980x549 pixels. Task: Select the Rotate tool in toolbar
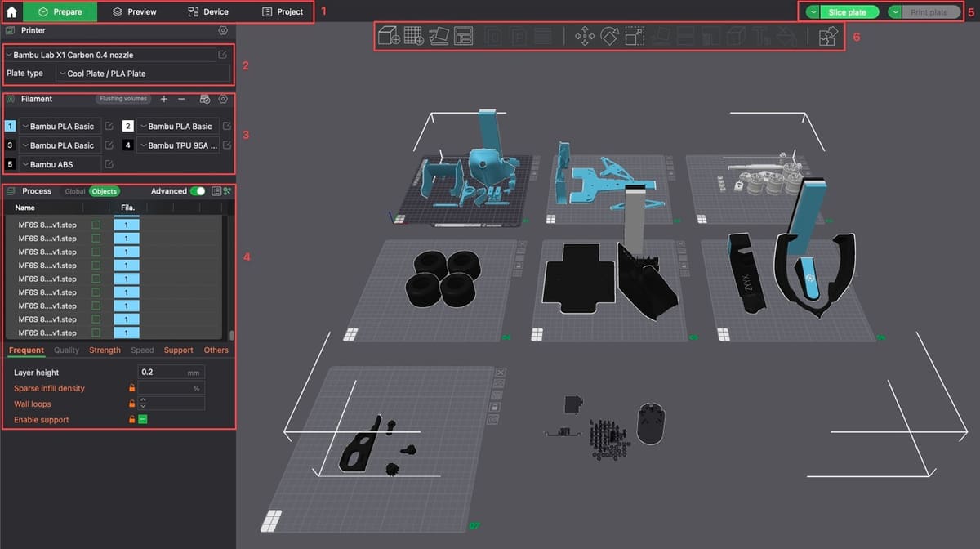point(609,36)
